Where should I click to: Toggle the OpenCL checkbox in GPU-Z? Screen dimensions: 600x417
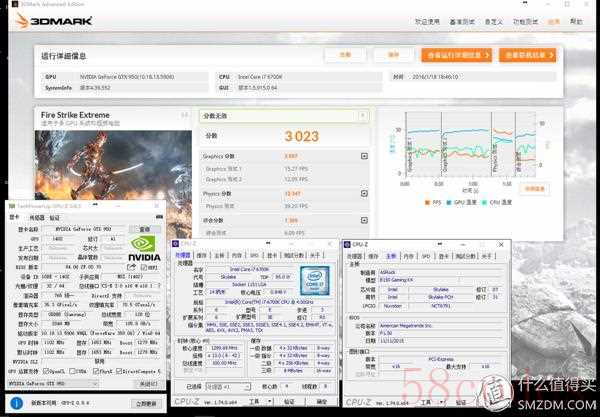tap(46, 371)
